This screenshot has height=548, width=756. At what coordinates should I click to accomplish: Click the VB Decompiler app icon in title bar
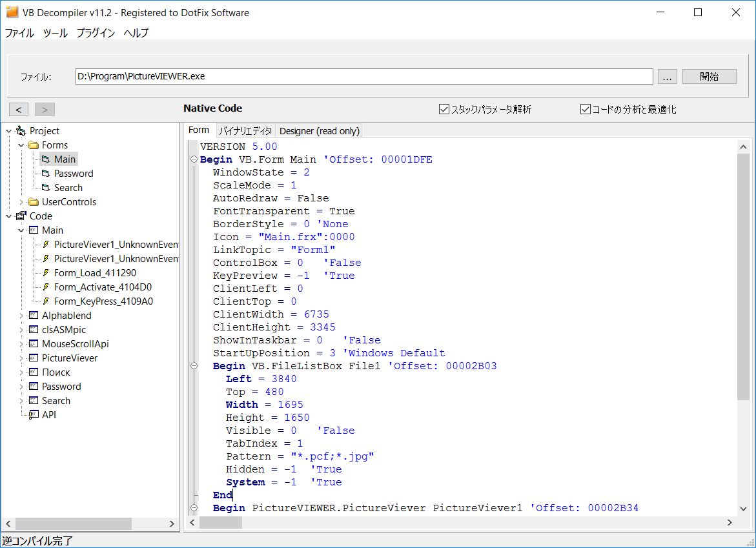point(12,12)
